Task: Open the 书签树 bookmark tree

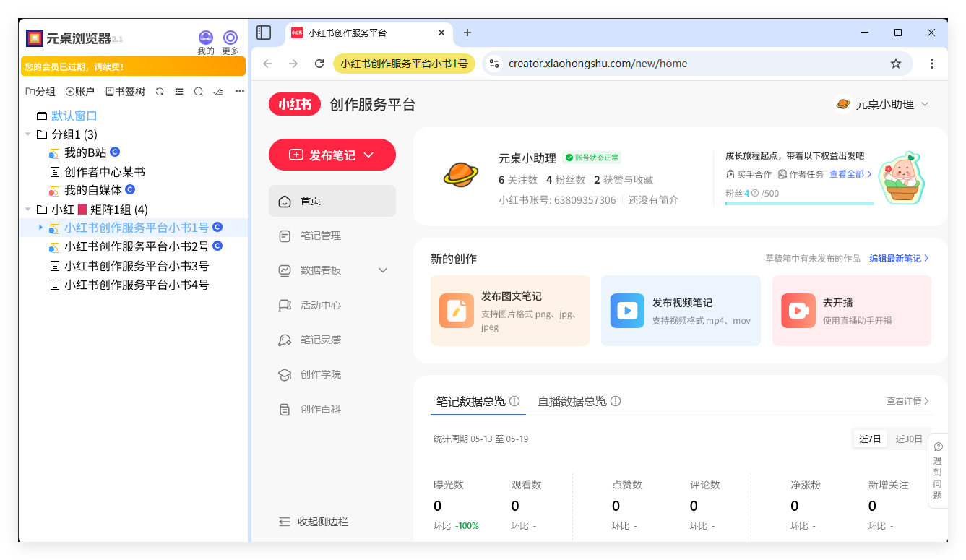Action: pos(125,92)
